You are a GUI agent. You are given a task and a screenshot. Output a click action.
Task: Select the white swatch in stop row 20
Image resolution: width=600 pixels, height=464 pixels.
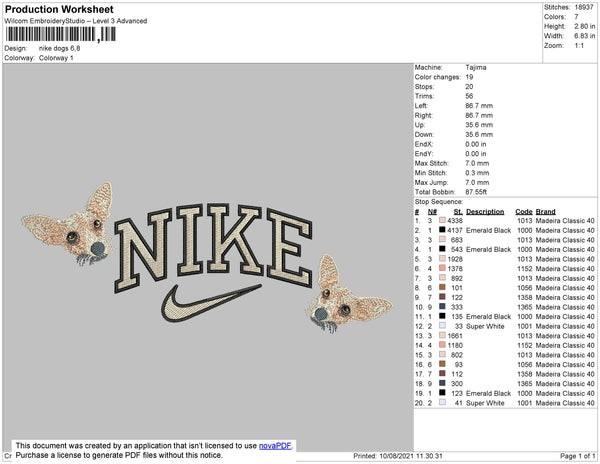(x=442, y=402)
